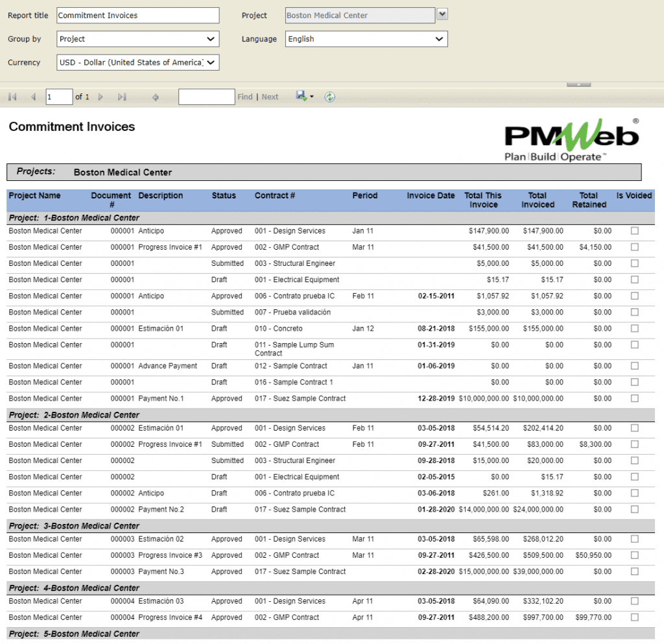
Task: Go to previous report page
Action: (x=34, y=97)
